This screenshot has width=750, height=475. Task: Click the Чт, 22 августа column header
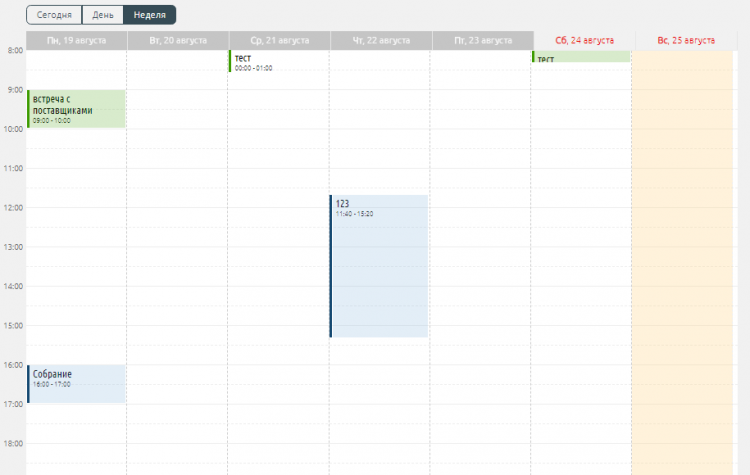click(380, 40)
